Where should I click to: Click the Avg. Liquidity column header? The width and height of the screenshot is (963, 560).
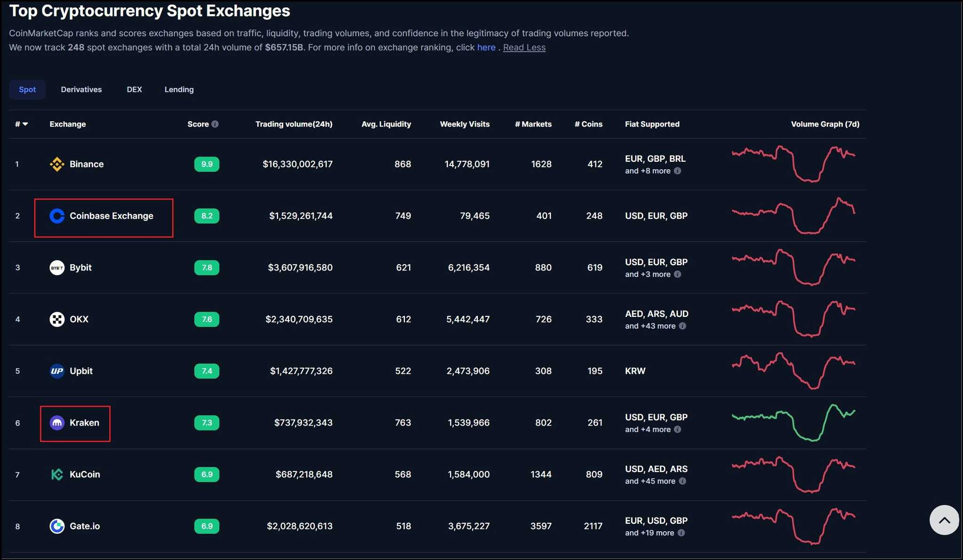[386, 124]
